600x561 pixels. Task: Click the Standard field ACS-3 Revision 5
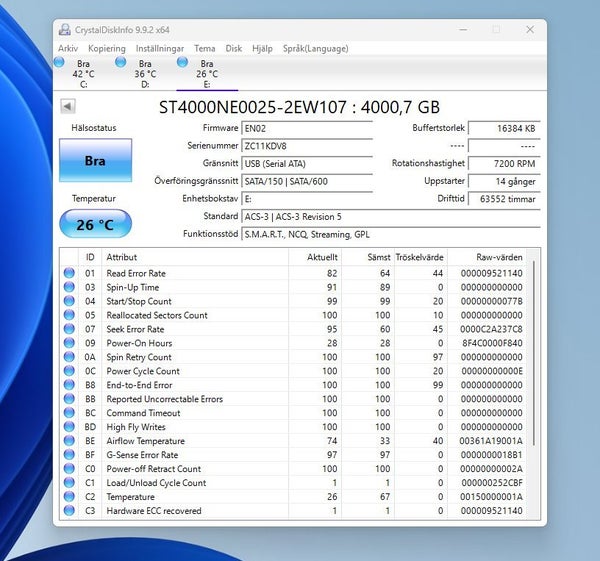(x=391, y=217)
